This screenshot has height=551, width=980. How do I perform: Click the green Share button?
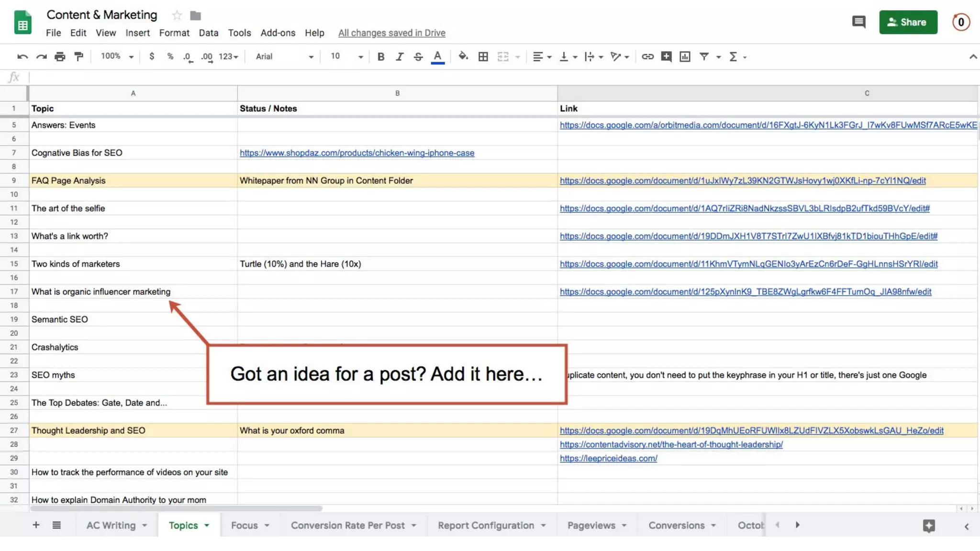pos(908,22)
